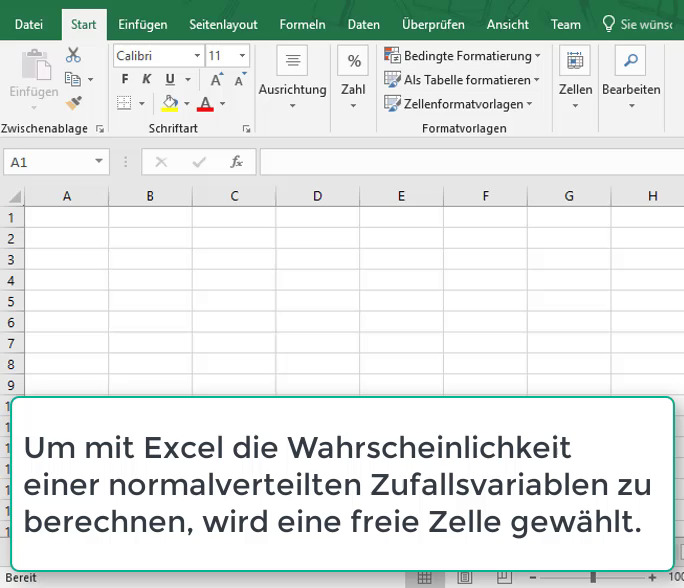Switch to the Daten tab
This screenshot has height=588, width=684.
(x=363, y=24)
